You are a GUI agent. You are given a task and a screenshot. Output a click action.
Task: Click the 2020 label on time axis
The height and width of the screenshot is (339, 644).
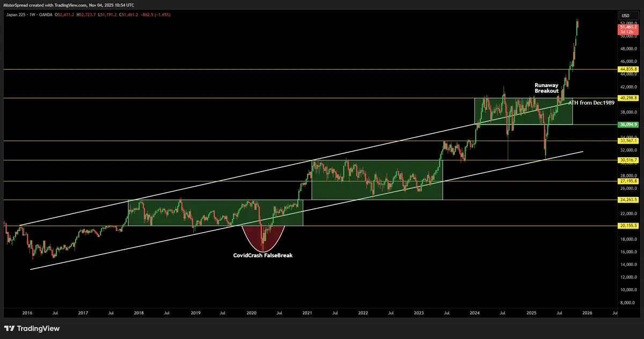coord(251,312)
